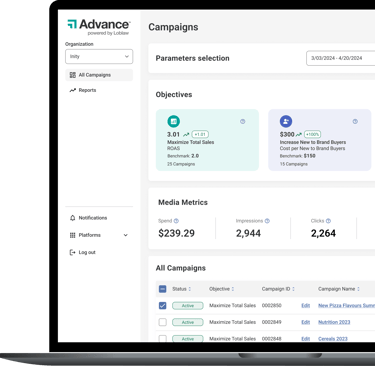Click the 15 Campaigns text on buyers card
The height and width of the screenshot is (366, 375).
294,164
